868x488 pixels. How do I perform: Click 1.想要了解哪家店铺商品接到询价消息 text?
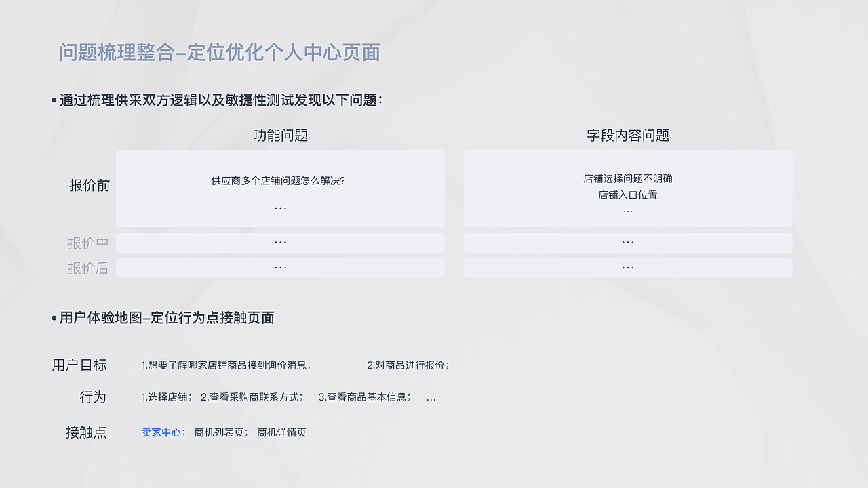point(226,365)
